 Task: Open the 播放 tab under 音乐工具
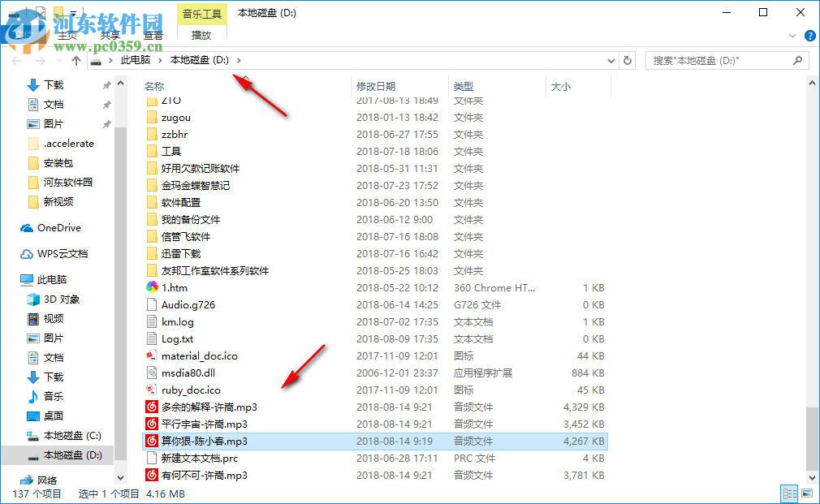[201, 37]
